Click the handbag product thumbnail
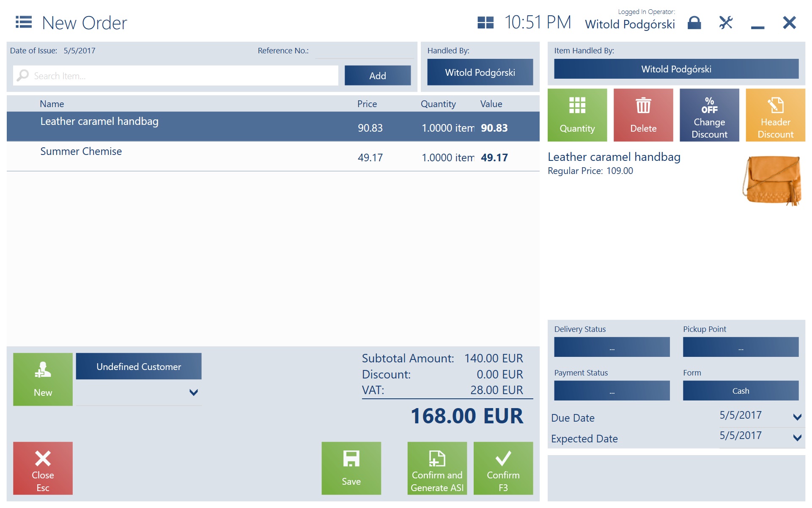This screenshot has width=812, height=508. [x=772, y=181]
